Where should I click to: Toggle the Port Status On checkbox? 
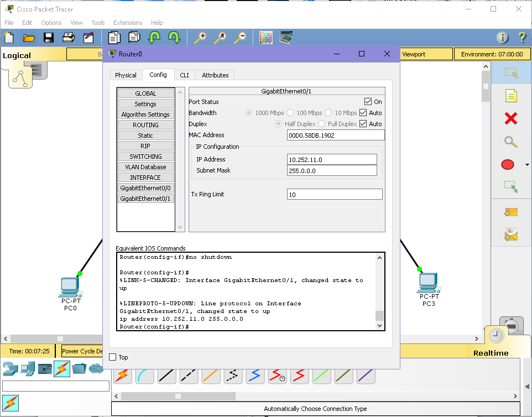pyautogui.click(x=368, y=102)
